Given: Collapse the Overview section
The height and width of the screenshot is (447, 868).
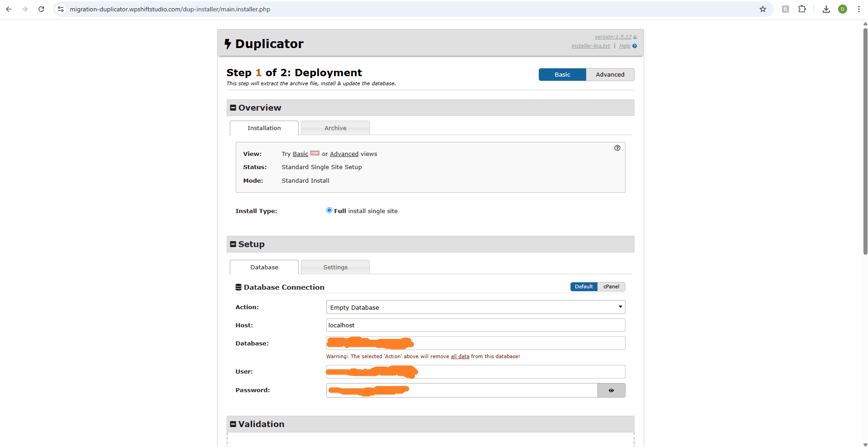Looking at the screenshot, I should click(x=233, y=108).
